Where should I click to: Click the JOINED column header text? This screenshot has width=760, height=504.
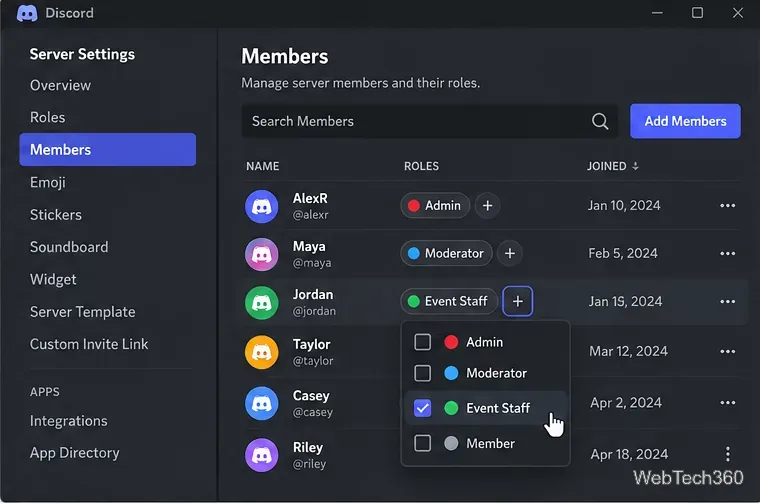tap(606, 166)
